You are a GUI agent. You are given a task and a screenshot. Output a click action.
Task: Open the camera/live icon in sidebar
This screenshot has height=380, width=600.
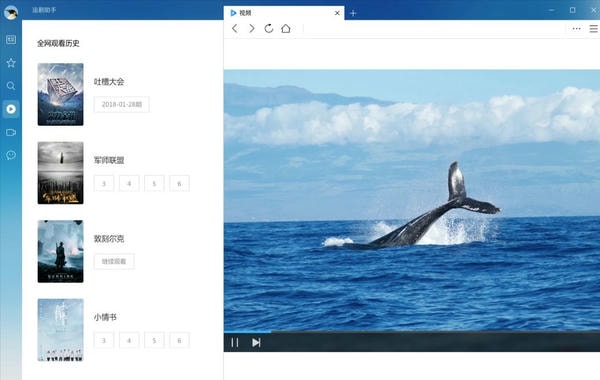11,132
